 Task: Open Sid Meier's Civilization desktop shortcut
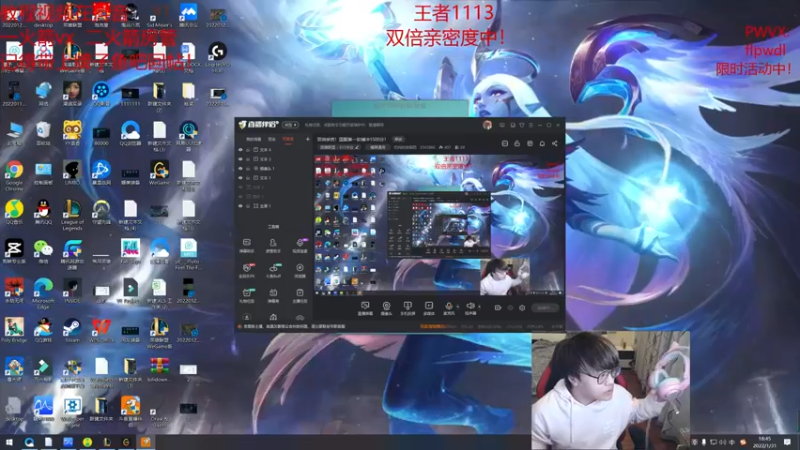pos(159,18)
